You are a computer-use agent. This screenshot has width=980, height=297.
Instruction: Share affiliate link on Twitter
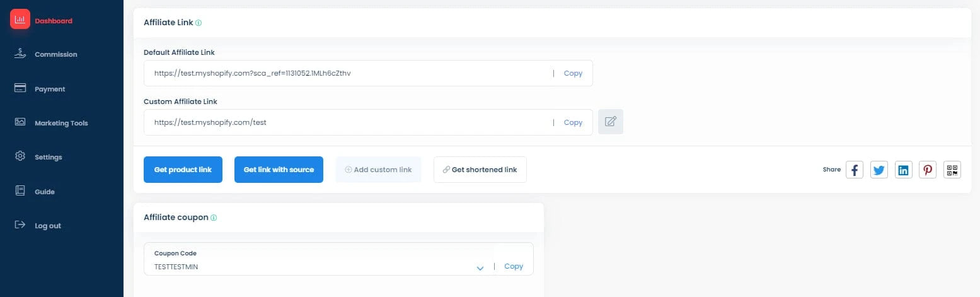[x=879, y=170]
